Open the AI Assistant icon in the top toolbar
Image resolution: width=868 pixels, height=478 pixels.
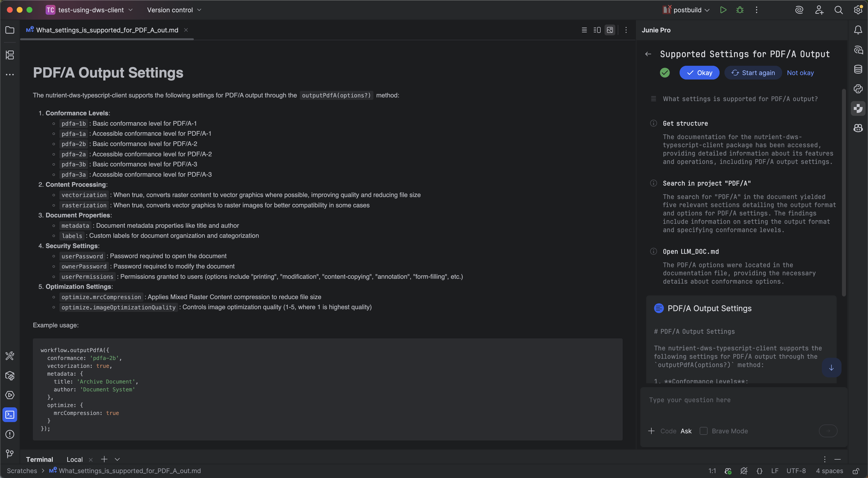(799, 10)
